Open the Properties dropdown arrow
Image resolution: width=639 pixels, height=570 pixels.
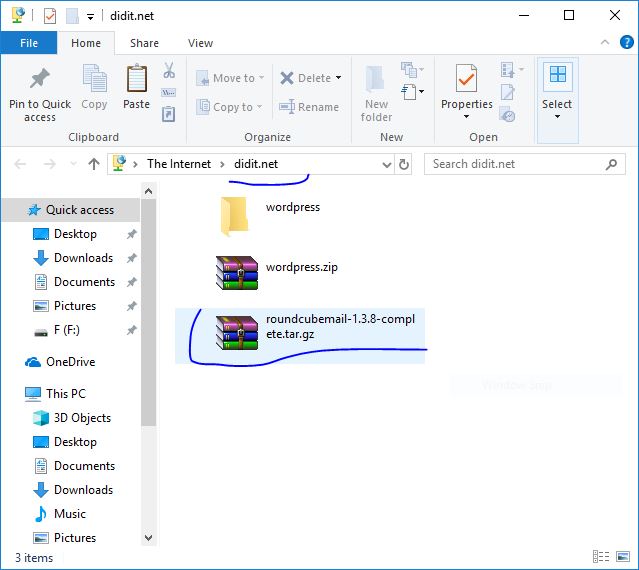point(466,117)
